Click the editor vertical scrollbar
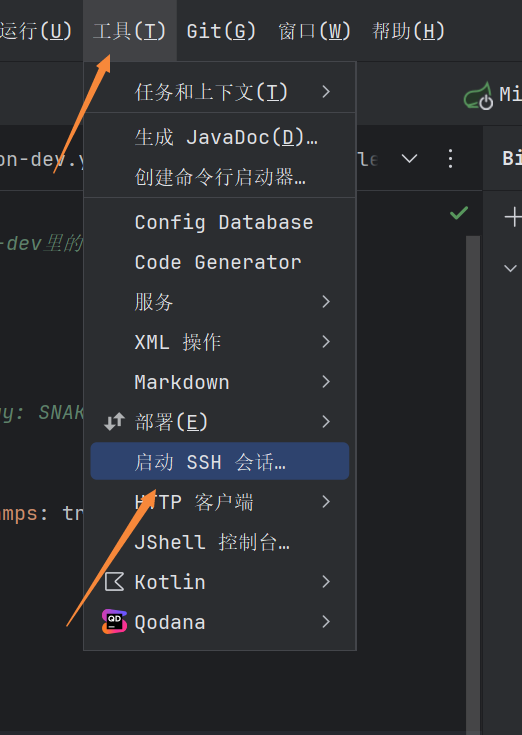 pos(473,483)
